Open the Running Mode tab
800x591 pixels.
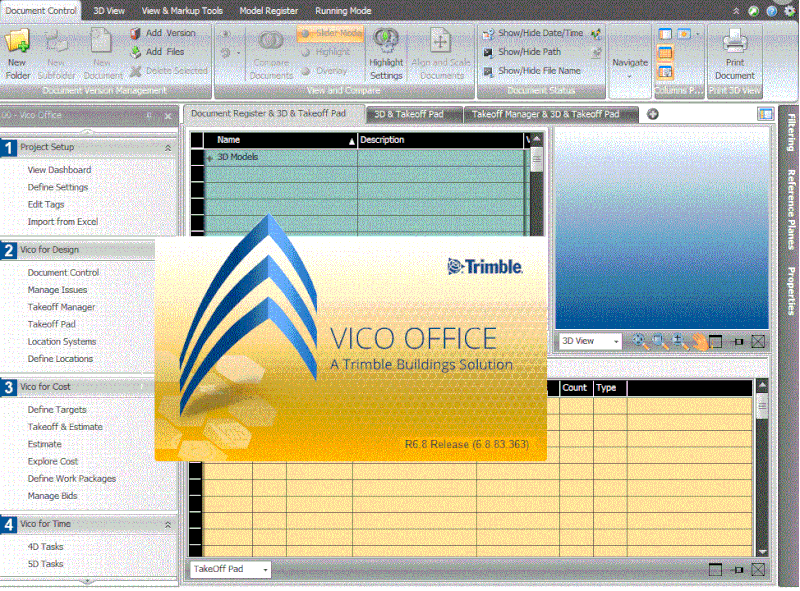click(x=343, y=11)
